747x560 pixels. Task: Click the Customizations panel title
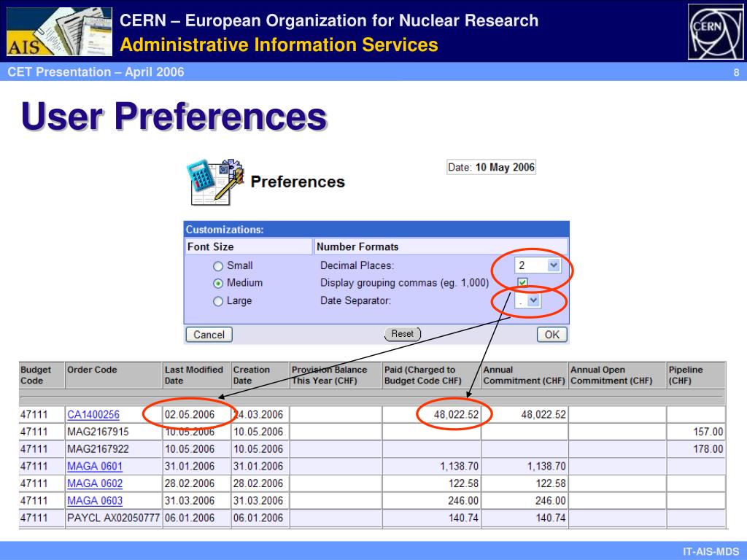[225, 230]
